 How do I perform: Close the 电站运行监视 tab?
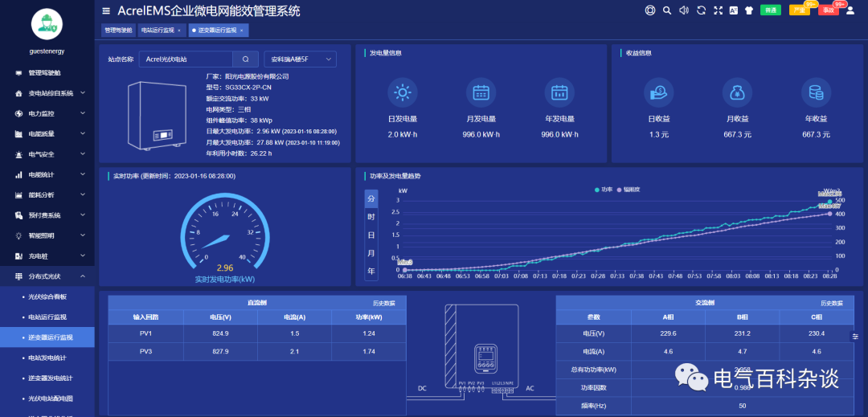tap(178, 31)
